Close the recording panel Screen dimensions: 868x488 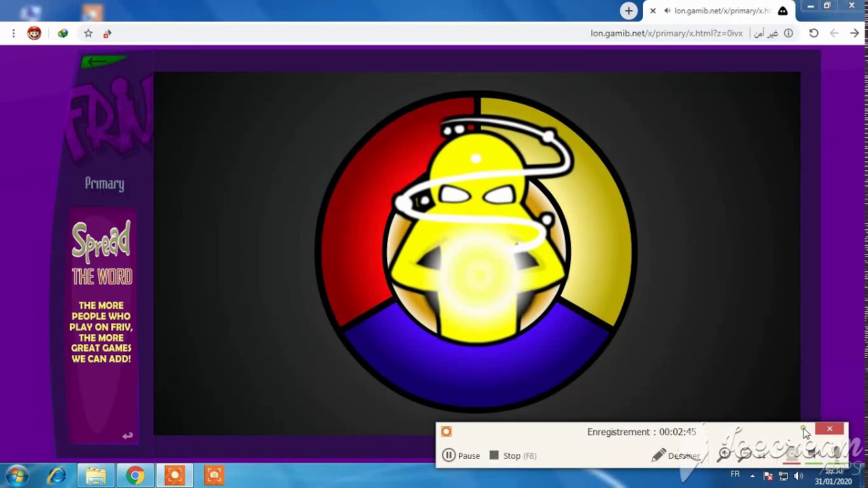pyautogui.click(x=829, y=428)
